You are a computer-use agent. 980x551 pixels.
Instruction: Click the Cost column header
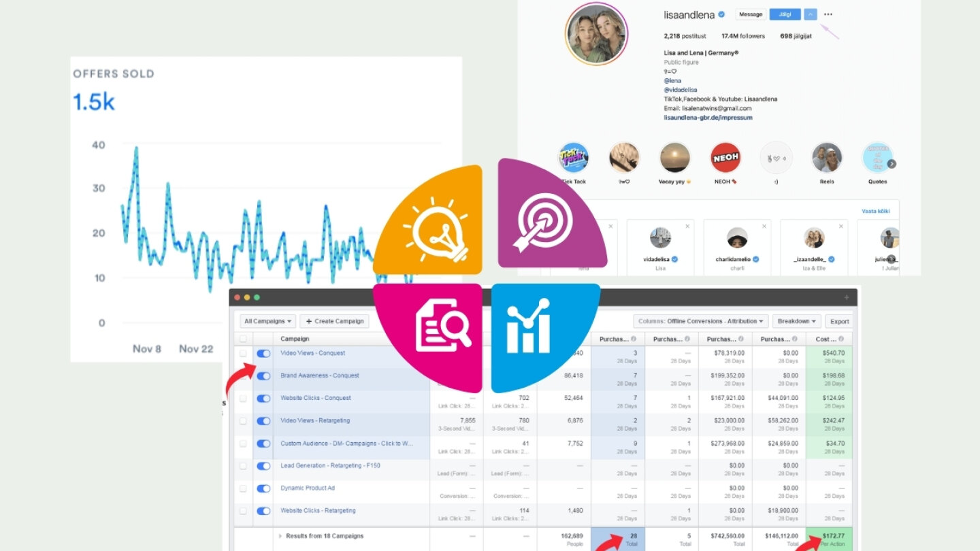[829, 339]
